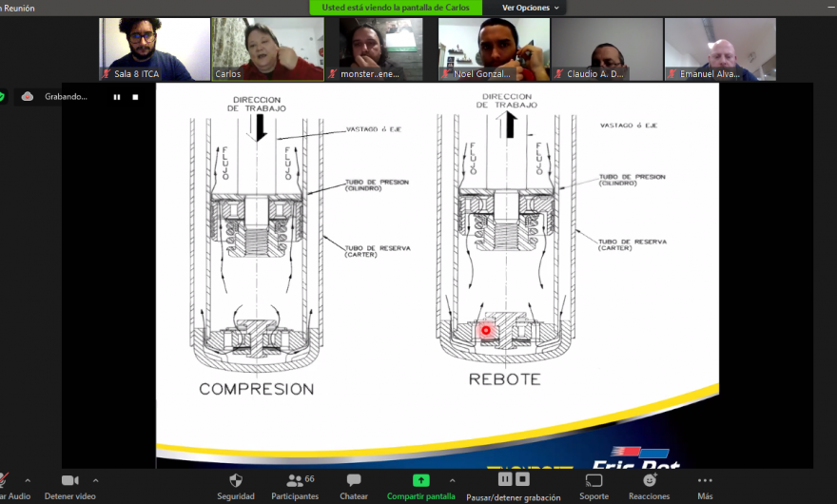Pause recording using the top-left pause button
The width and height of the screenshot is (837, 504).
pos(117,96)
